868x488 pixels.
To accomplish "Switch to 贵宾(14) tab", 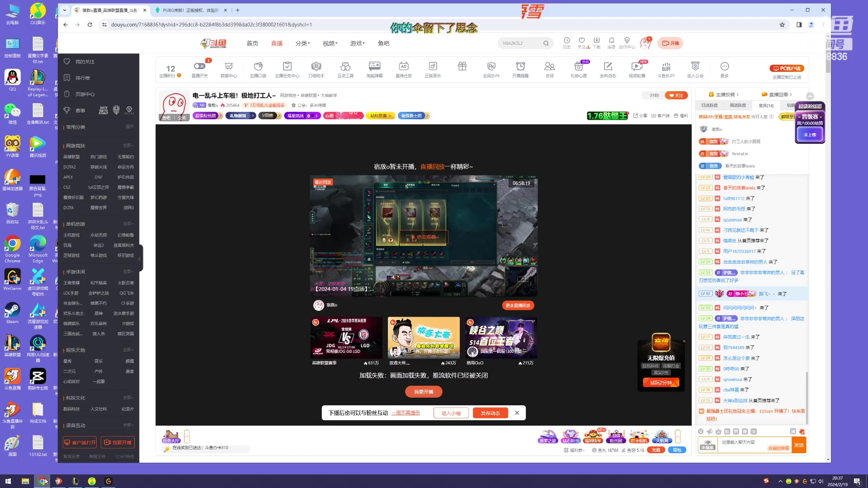I will (x=766, y=105).
